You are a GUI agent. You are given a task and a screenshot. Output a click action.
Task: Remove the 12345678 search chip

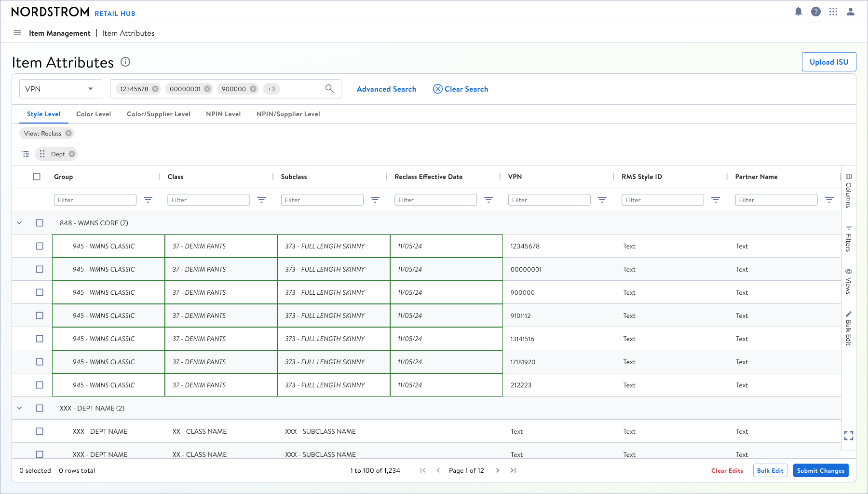click(155, 89)
